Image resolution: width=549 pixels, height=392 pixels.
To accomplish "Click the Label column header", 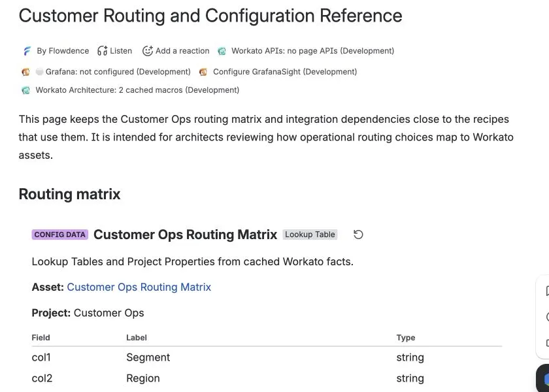I will point(137,338).
